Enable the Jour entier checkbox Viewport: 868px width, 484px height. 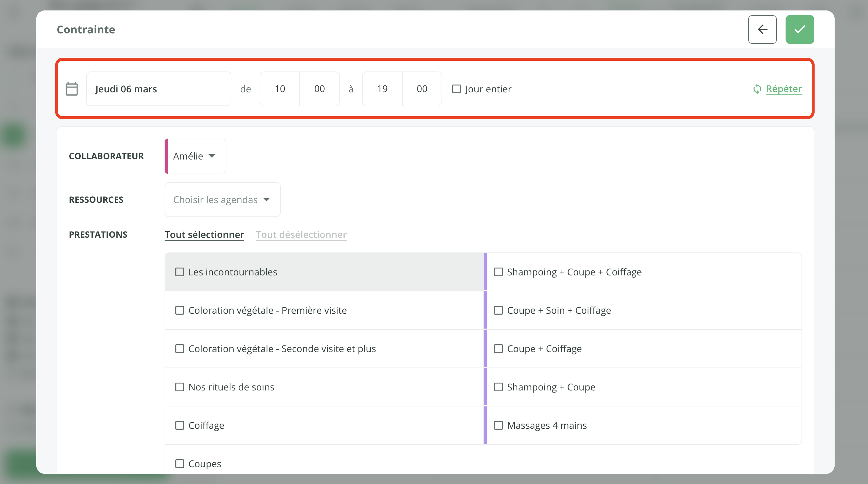[456, 89]
